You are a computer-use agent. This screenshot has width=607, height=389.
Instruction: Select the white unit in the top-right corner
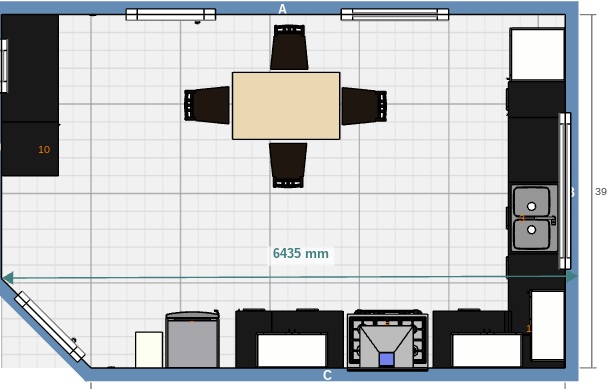(x=537, y=54)
